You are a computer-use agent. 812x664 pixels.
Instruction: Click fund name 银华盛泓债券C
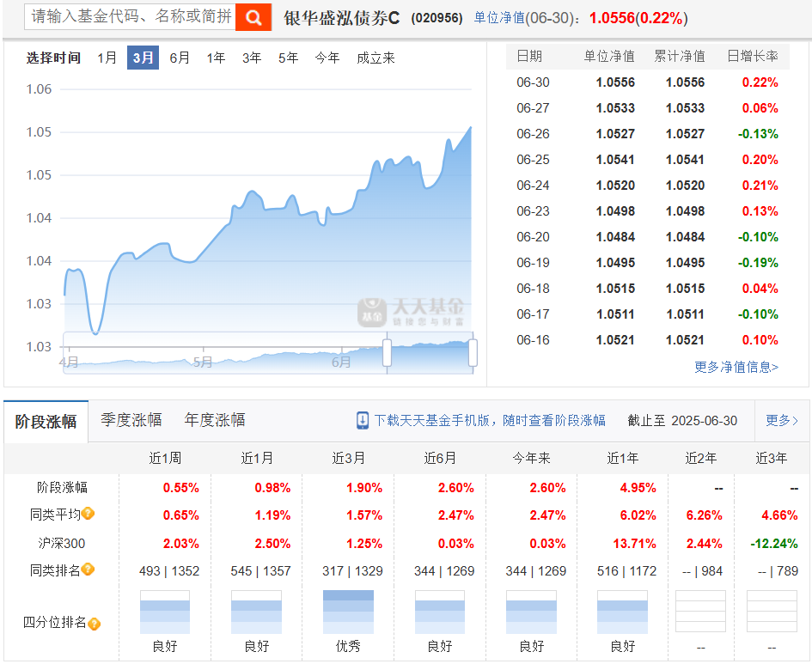click(341, 18)
